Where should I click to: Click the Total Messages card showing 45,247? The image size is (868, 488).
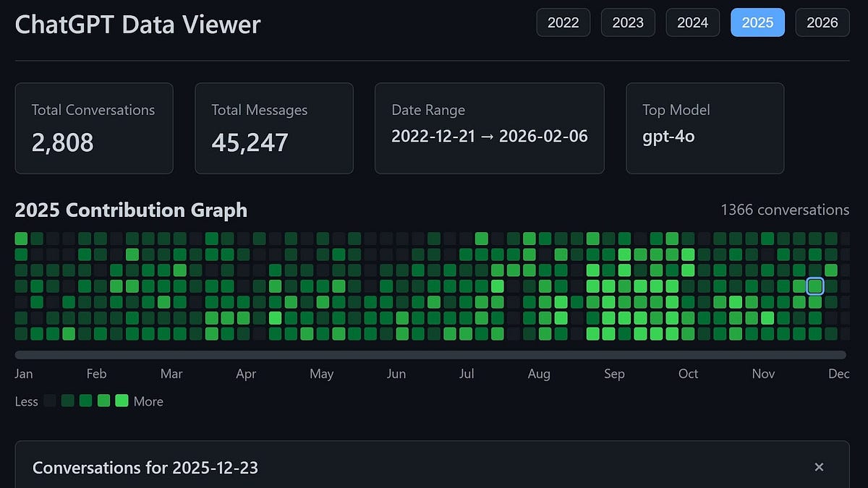coord(274,128)
